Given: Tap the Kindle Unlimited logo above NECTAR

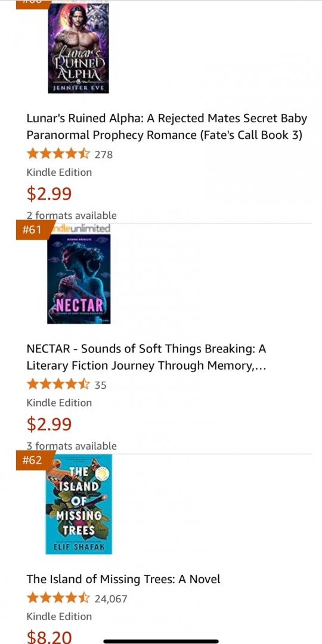Looking at the screenshot, I should coord(80,228).
